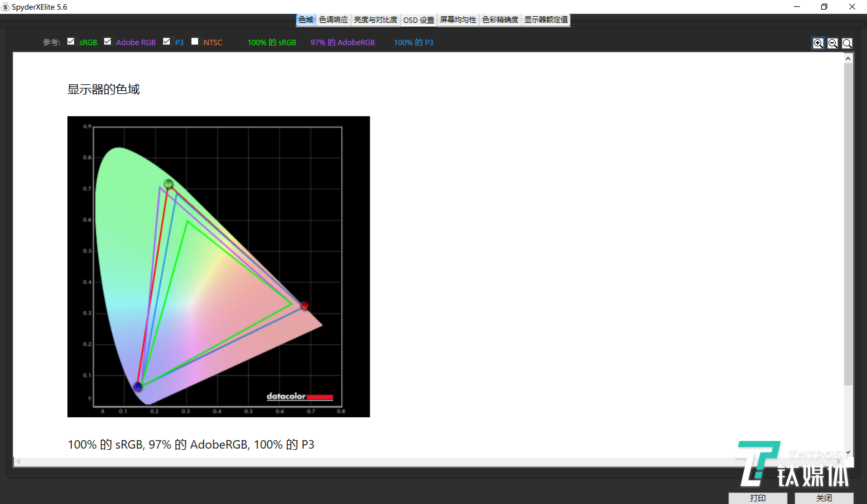Uncheck the sRGB reference checkbox

pyautogui.click(x=71, y=42)
